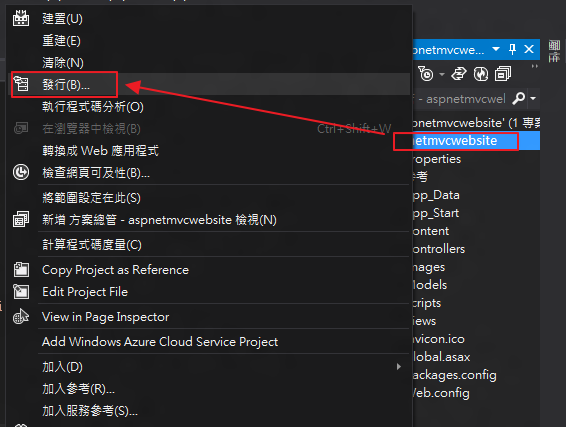Click the Build (建置) icon
Viewport: 566px width, 427px height.
[x=21, y=18]
